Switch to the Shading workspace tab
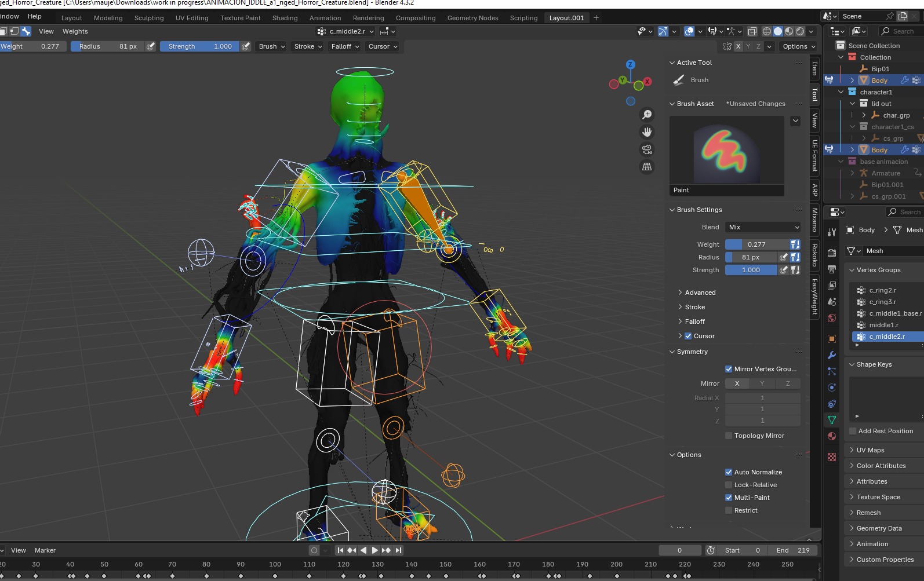This screenshot has height=581, width=924. click(285, 18)
